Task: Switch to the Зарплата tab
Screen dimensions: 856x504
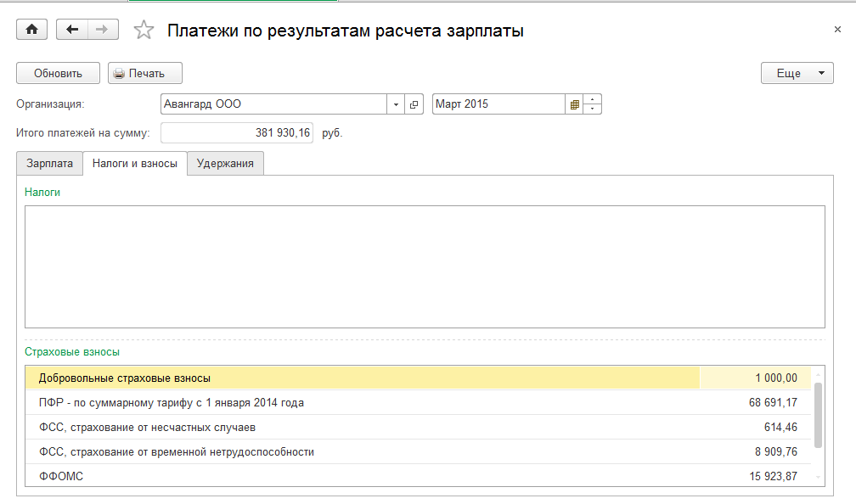Action: [x=50, y=163]
